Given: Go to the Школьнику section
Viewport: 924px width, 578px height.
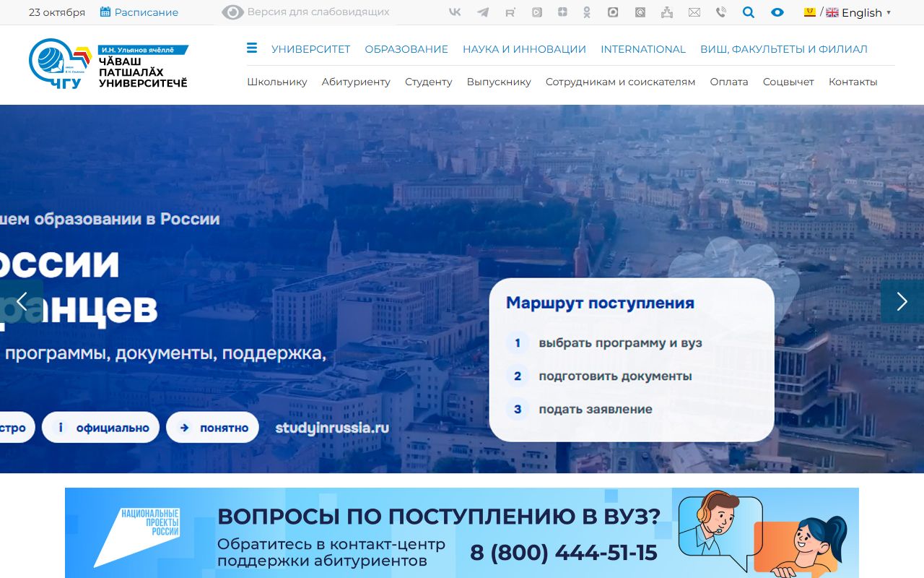Looking at the screenshot, I should (x=277, y=82).
